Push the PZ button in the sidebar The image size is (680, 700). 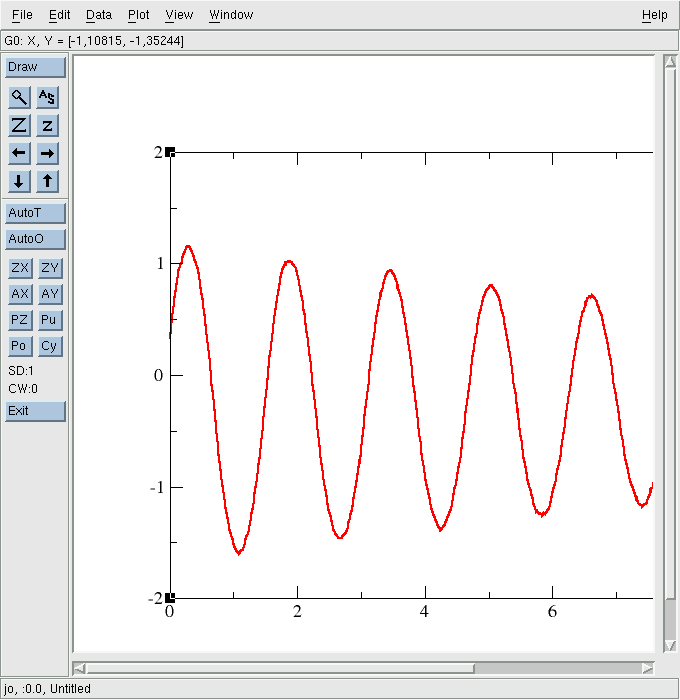click(19, 320)
